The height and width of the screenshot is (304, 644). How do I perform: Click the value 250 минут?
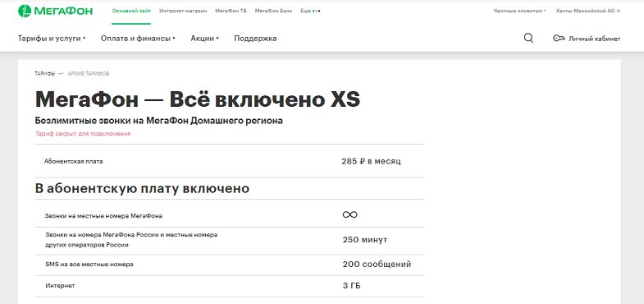(x=365, y=240)
